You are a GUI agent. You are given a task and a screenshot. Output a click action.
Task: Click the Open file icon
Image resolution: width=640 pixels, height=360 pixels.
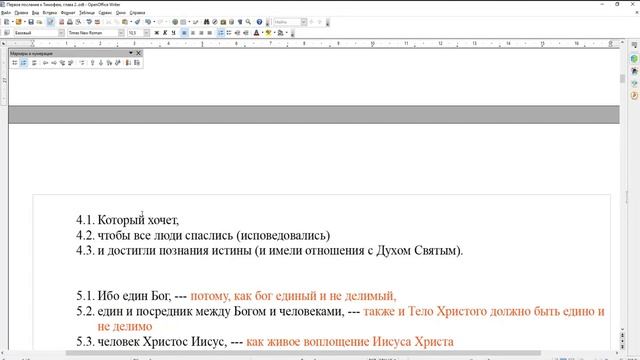pos(18,22)
